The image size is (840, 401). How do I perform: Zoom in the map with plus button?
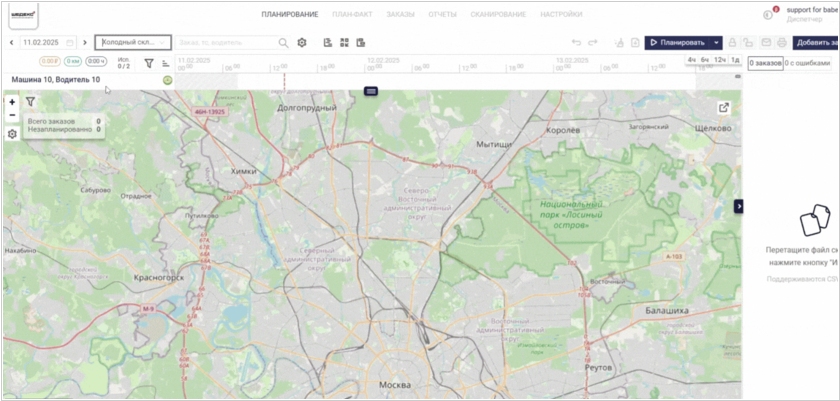[12, 102]
